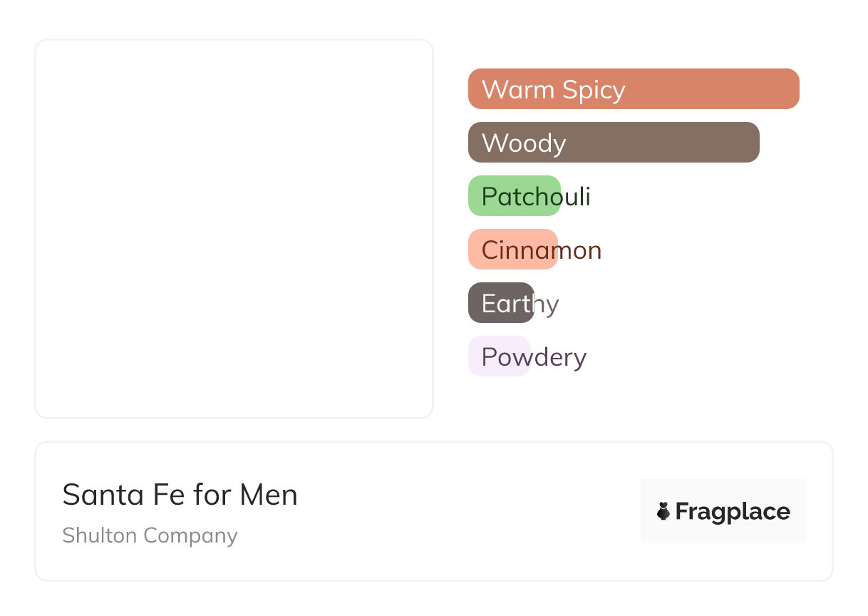Click the 'Powdery' label text

[534, 357]
